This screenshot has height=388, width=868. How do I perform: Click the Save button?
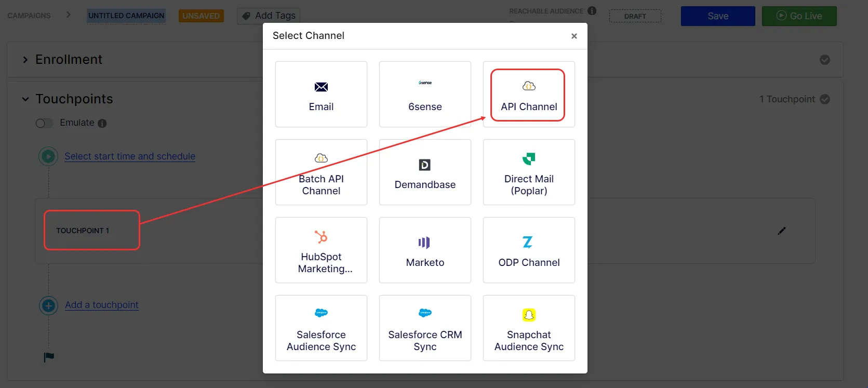click(x=718, y=16)
